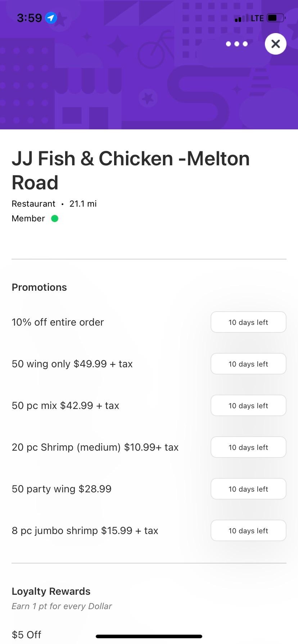Select days-left button for 50 pc mix
The height and width of the screenshot is (644, 298).
(248, 406)
